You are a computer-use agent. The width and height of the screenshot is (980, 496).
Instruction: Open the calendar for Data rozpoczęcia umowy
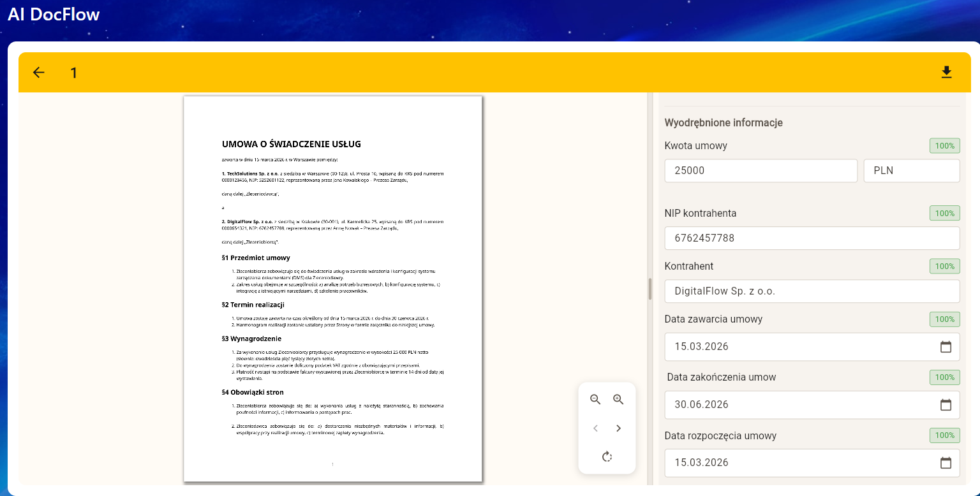[946, 463]
